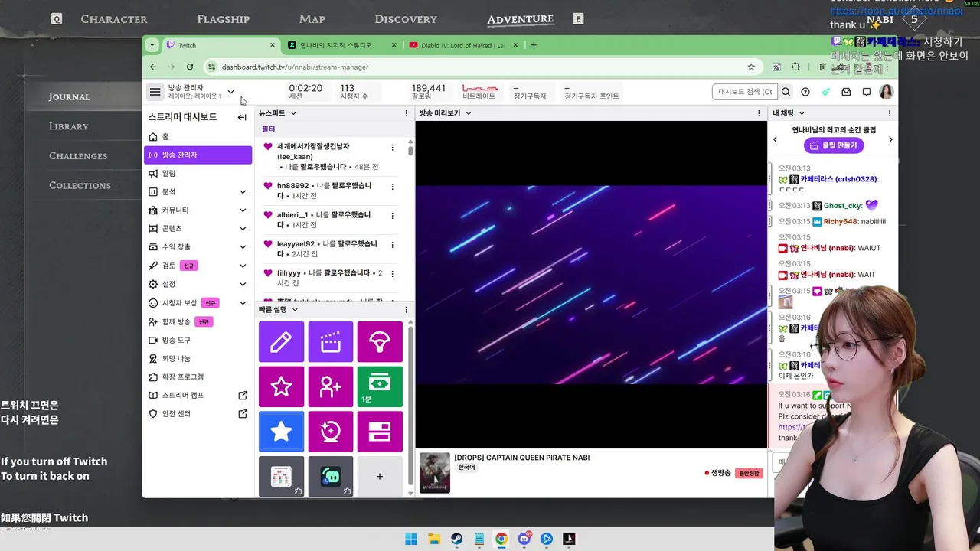Collapse the 스트리머 대시보드 sidebar with arrow icon
The width and height of the screenshot is (980, 551).
tap(242, 117)
